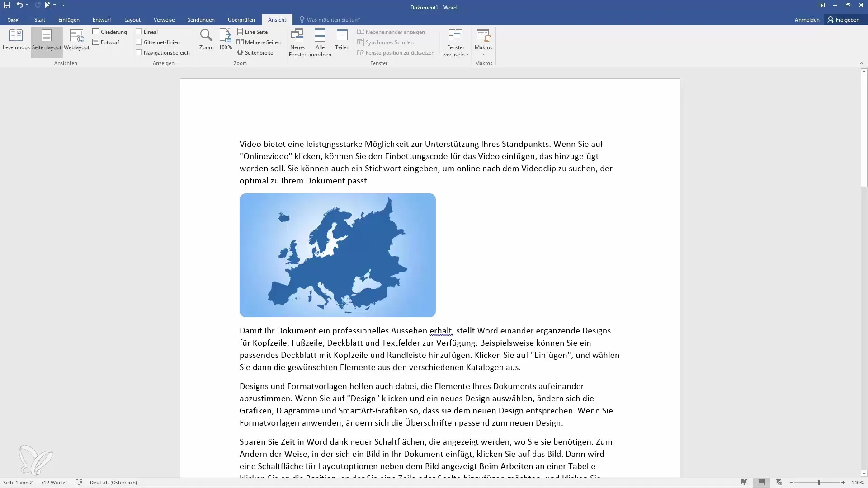Open the Zoom dialog magnifier
Screen dimensions: 868x488
[206, 40]
